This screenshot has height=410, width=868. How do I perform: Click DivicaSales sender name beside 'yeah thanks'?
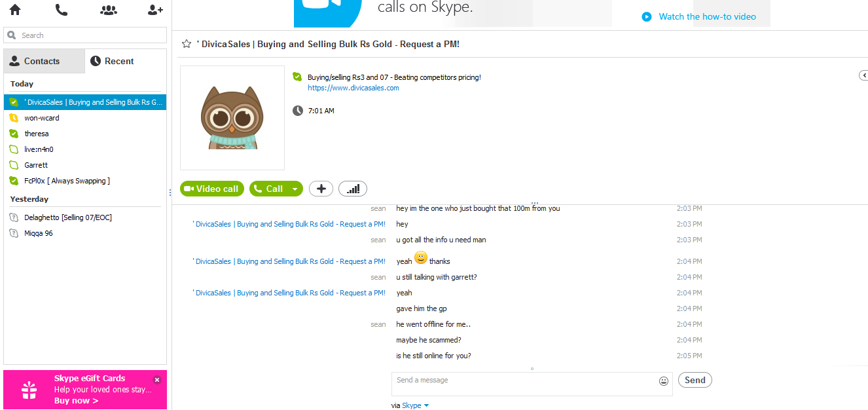click(x=289, y=261)
